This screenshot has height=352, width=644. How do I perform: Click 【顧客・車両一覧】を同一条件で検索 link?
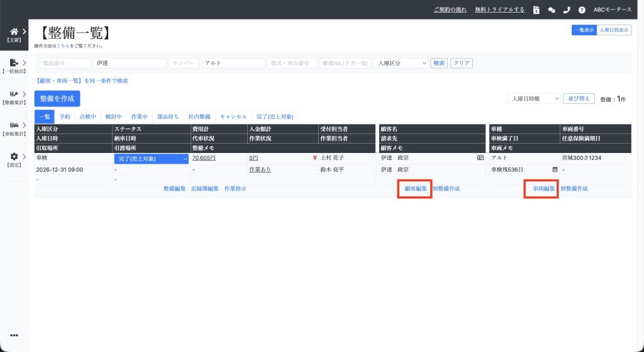pyautogui.click(x=81, y=81)
